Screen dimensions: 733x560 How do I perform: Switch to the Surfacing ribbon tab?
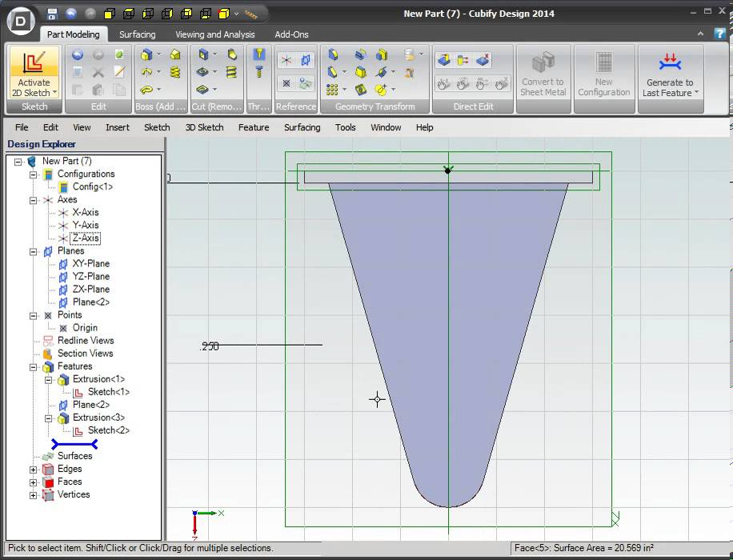click(x=137, y=34)
